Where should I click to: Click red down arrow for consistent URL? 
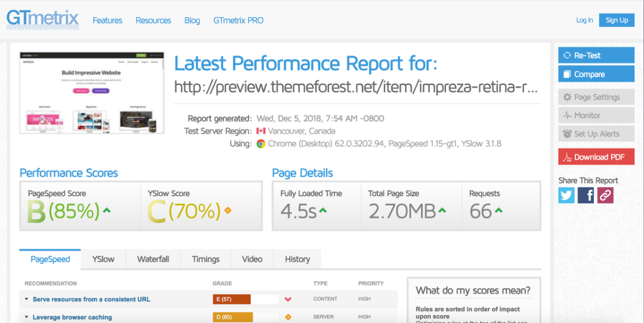click(x=288, y=299)
